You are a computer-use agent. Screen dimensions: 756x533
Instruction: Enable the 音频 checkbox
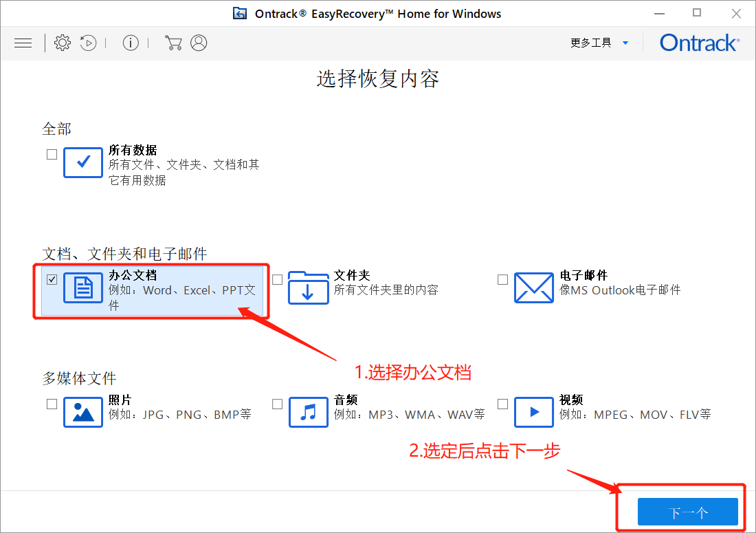click(x=277, y=404)
